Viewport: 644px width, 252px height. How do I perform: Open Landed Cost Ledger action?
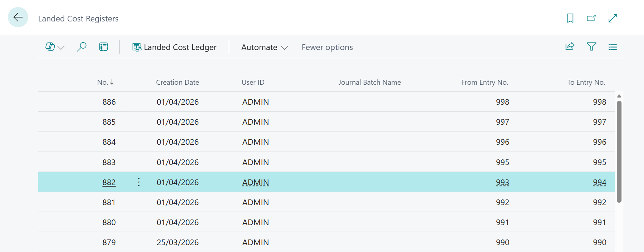(x=174, y=47)
